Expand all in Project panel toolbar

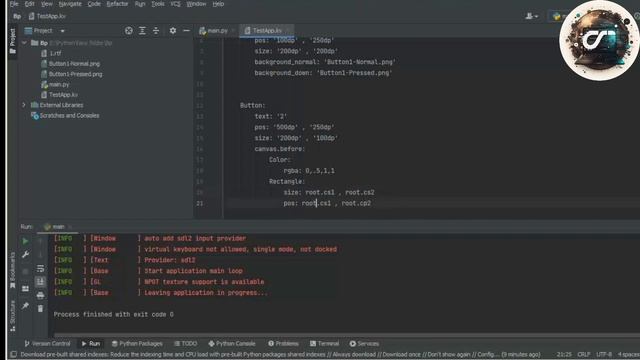coord(142,31)
